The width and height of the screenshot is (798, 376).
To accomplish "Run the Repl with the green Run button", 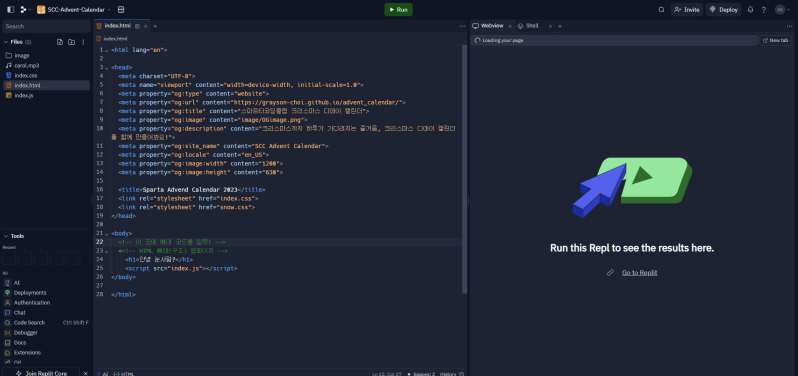I will tap(398, 10).
